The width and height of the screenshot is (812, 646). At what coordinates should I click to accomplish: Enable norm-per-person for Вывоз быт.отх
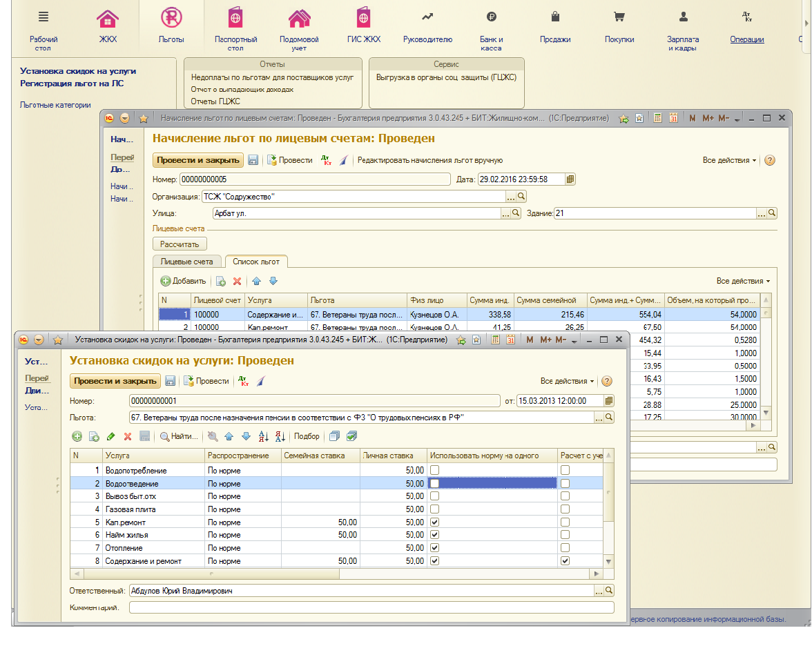[435, 496]
